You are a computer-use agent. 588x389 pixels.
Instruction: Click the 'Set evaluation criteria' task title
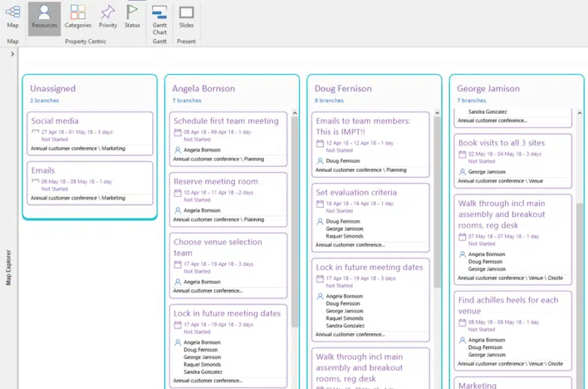(x=356, y=192)
